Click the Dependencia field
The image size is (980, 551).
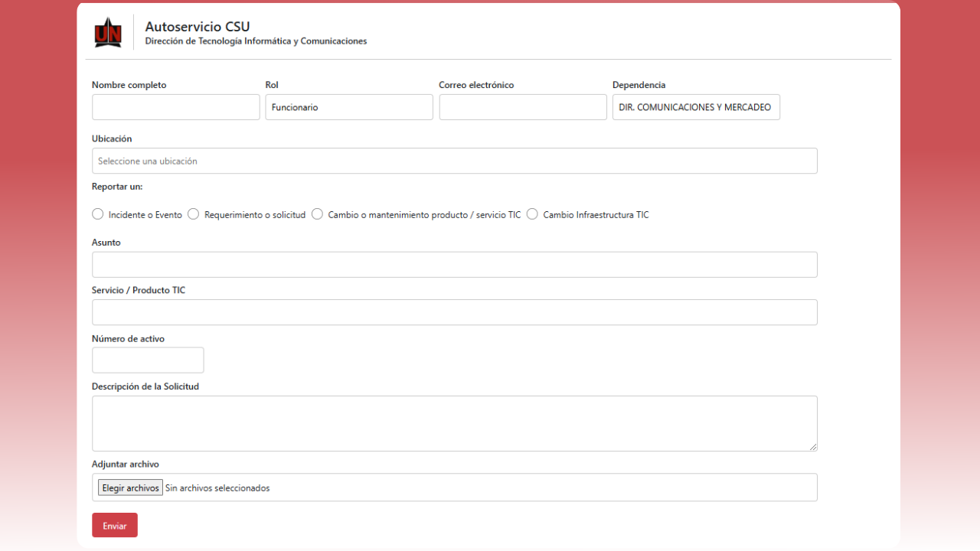point(696,107)
